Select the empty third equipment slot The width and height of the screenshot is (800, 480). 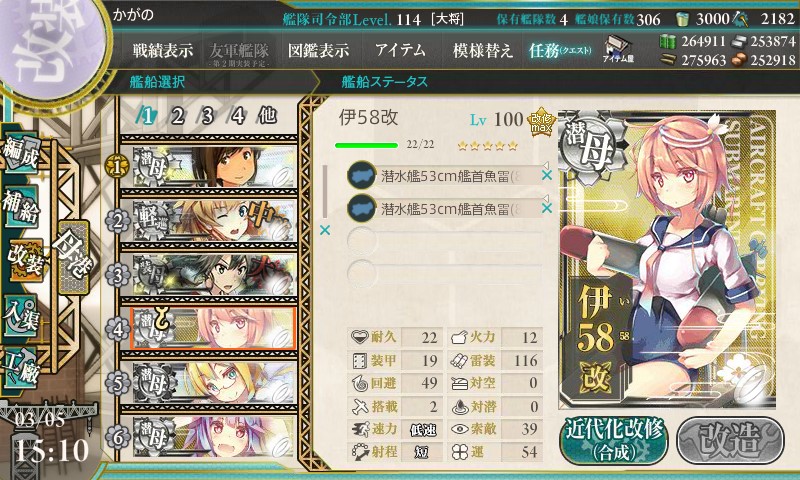pos(444,241)
